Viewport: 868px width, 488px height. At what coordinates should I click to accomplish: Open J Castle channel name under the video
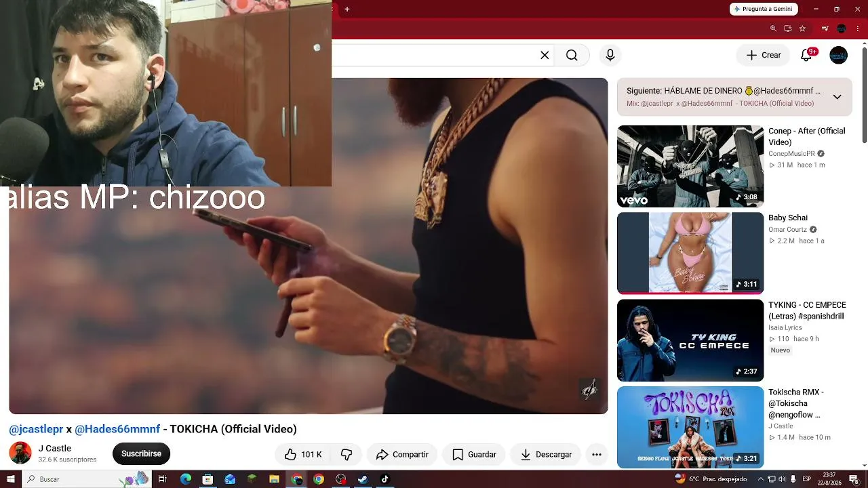[x=55, y=448]
